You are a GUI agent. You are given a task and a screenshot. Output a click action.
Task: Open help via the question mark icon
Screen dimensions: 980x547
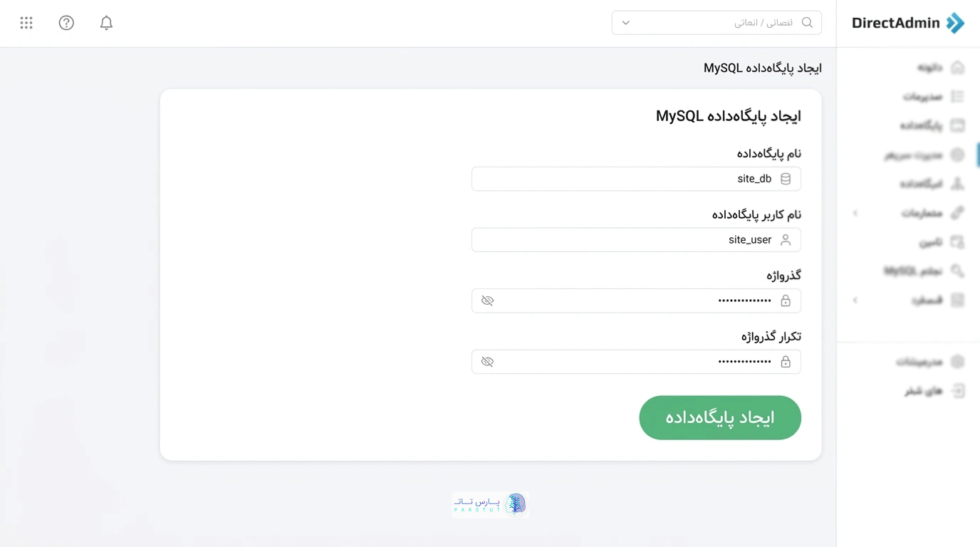tap(66, 23)
